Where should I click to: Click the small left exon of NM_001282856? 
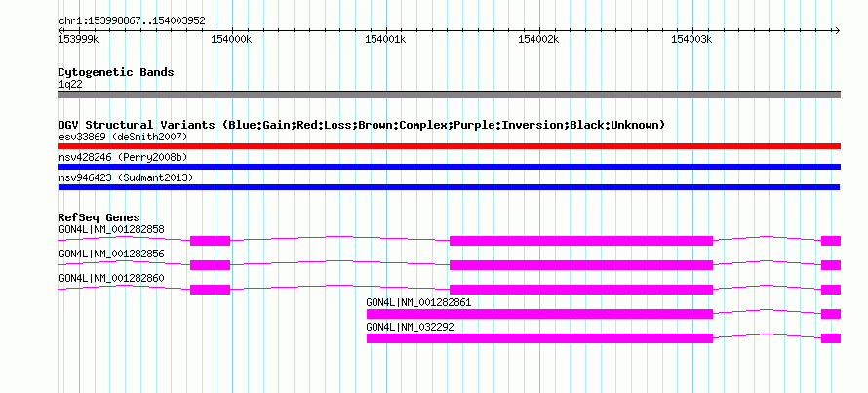pyautogui.click(x=210, y=265)
